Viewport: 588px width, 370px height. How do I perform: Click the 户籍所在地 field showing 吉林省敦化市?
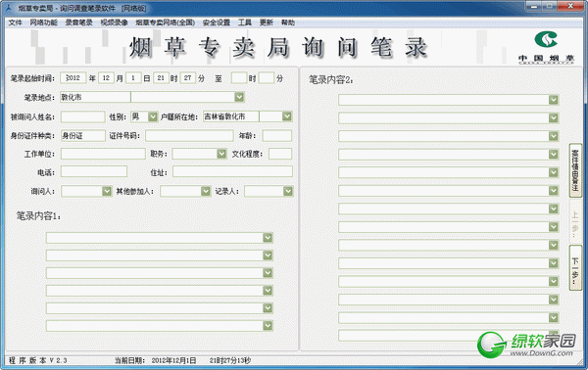coord(230,116)
